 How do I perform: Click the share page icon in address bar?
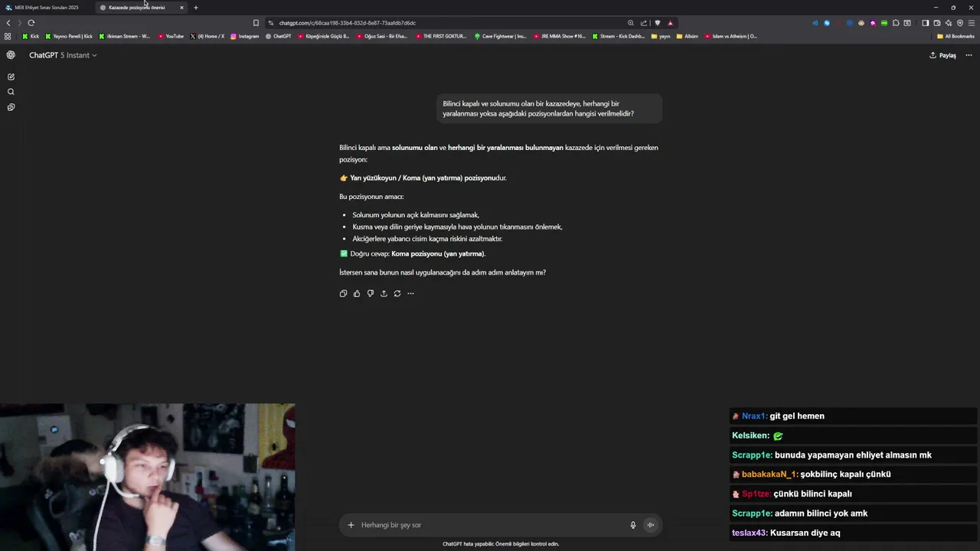click(644, 23)
